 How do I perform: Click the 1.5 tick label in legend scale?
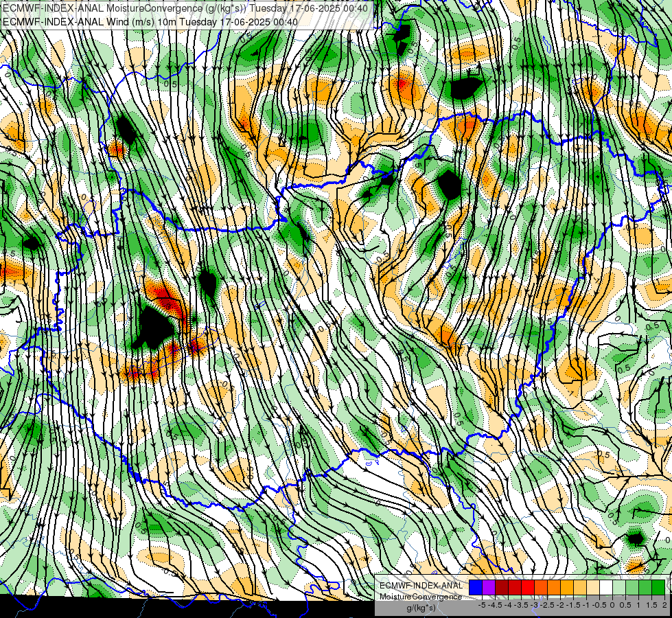pos(652,605)
